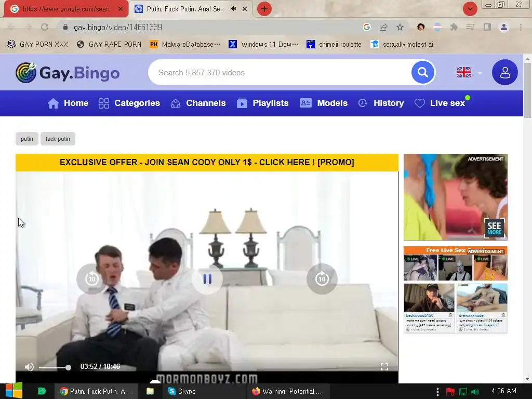Toggle the browser side panel icon

point(487,27)
